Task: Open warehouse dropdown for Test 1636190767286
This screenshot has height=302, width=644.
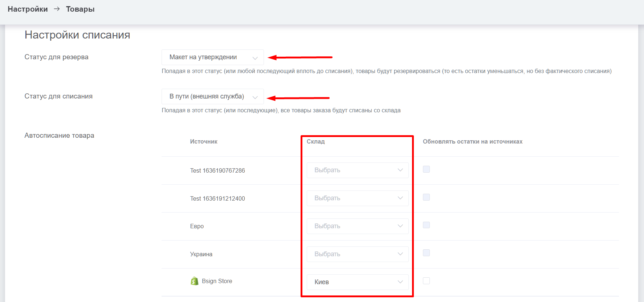Action: (358, 170)
